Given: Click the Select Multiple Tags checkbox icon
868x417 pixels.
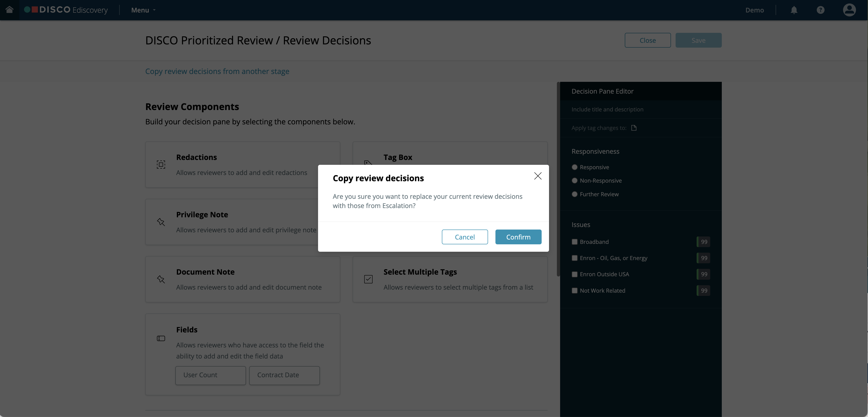Looking at the screenshot, I should [368, 279].
